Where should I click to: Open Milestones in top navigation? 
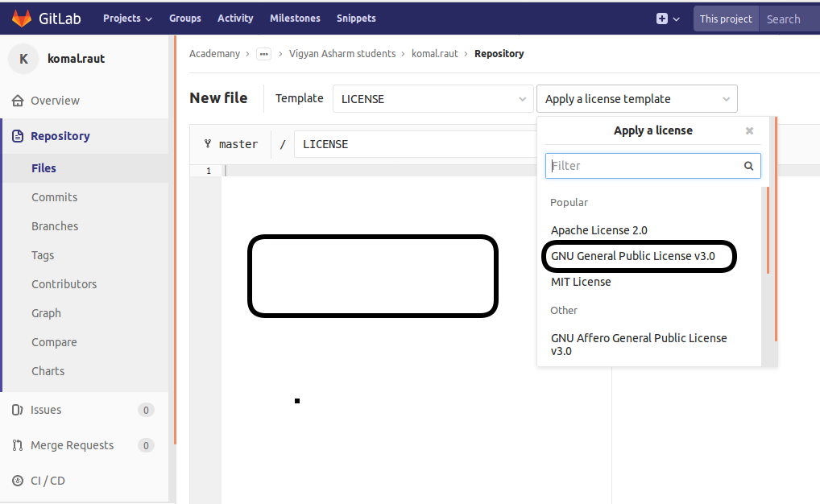(x=295, y=19)
